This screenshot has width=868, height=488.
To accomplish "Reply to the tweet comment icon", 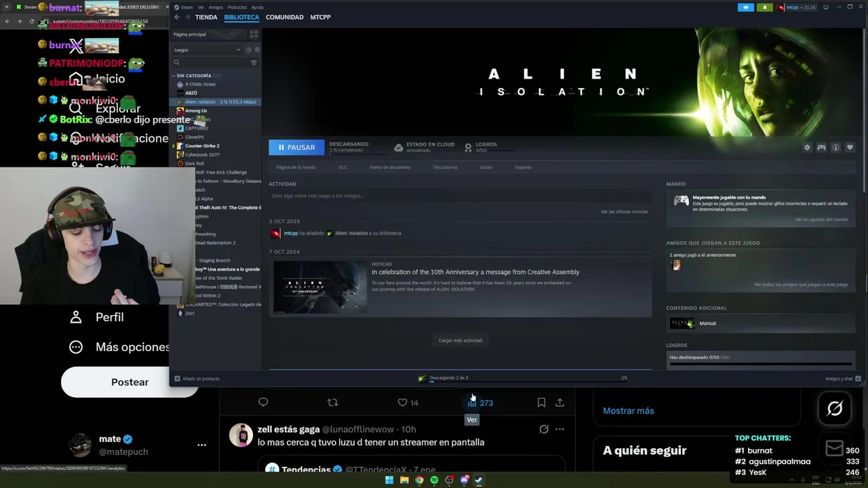I will click(x=263, y=403).
